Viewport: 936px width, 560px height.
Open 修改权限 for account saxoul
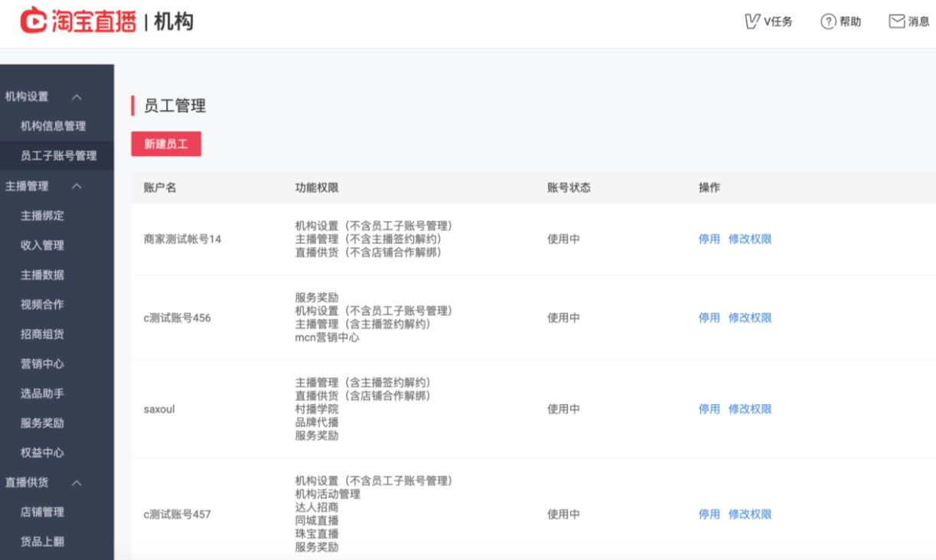tap(751, 409)
